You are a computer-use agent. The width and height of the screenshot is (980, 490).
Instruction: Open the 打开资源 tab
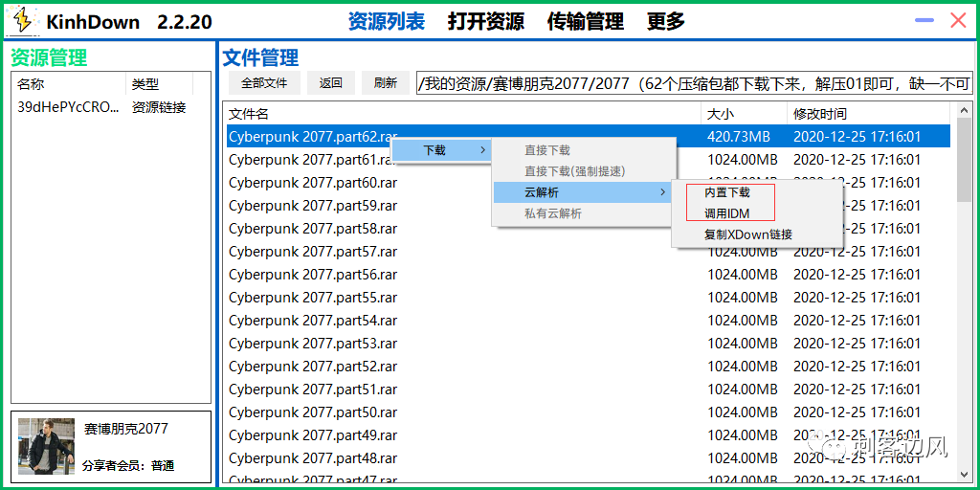tap(485, 21)
